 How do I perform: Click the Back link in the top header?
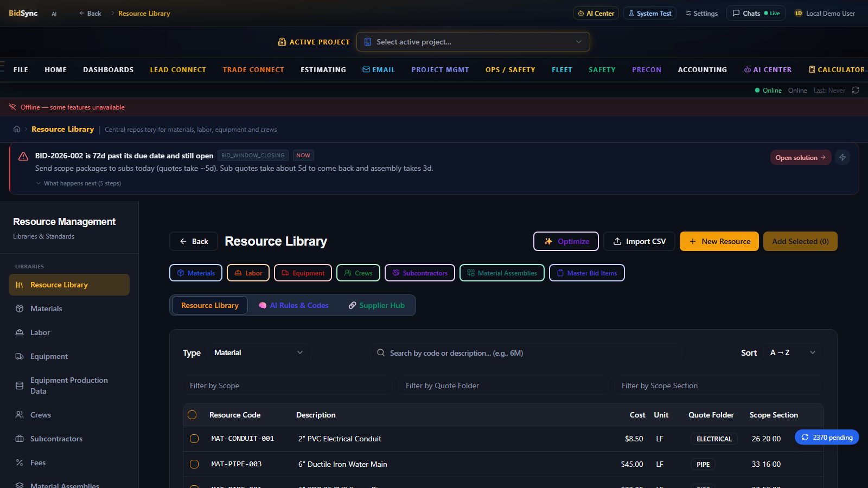[90, 13]
